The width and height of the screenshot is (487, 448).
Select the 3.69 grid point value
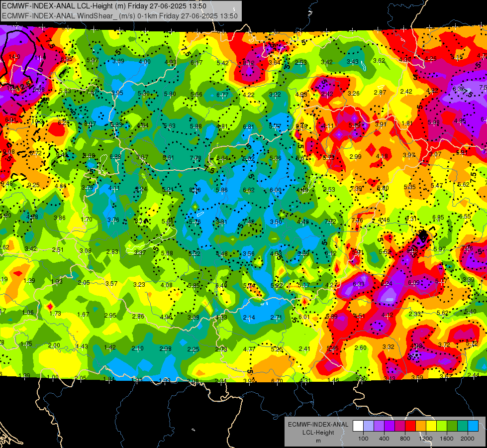(118, 61)
